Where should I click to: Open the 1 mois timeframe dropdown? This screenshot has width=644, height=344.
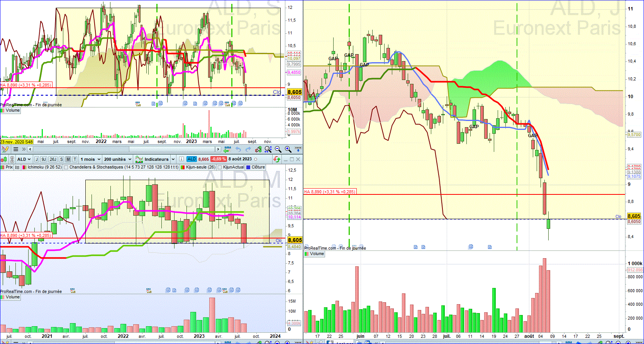click(x=90, y=159)
